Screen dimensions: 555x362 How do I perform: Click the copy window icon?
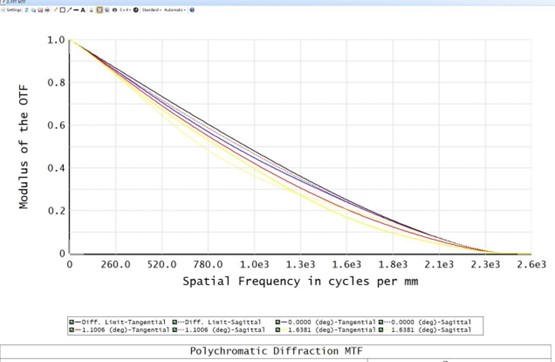(x=34, y=10)
